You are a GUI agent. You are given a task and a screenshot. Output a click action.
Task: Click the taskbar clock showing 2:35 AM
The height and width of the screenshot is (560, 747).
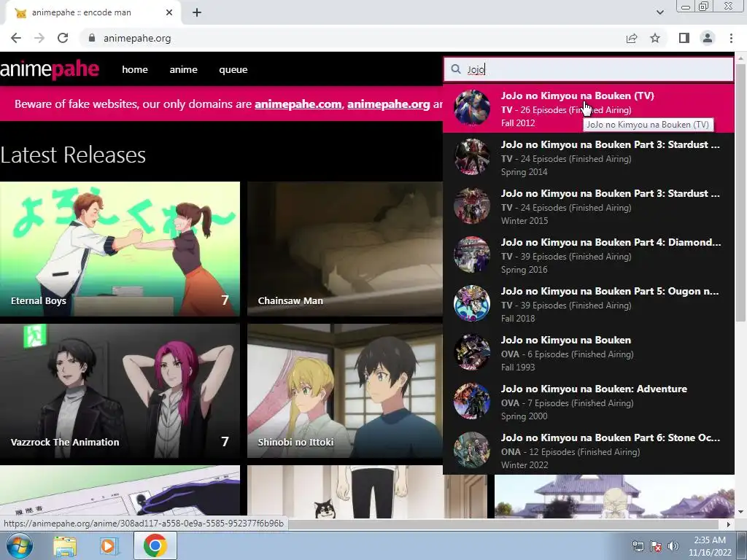(x=710, y=546)
